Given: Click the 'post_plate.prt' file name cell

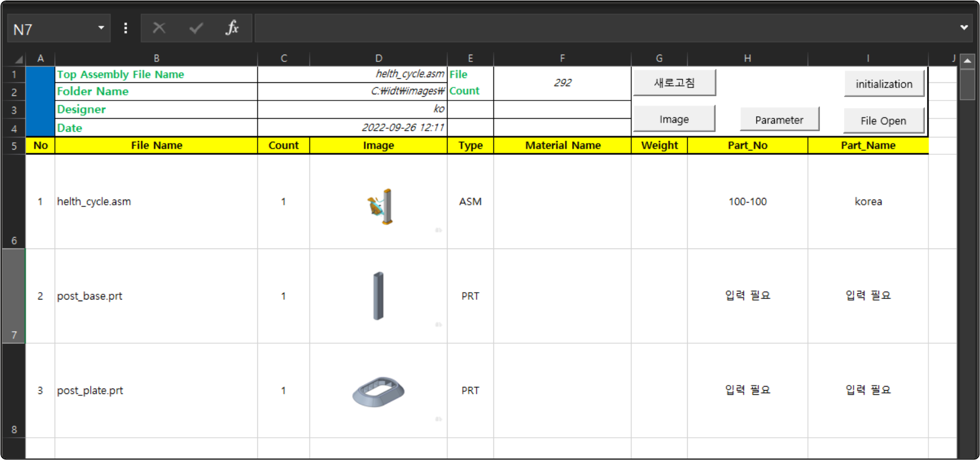Looking at the screenshot, I should point(156,390).
